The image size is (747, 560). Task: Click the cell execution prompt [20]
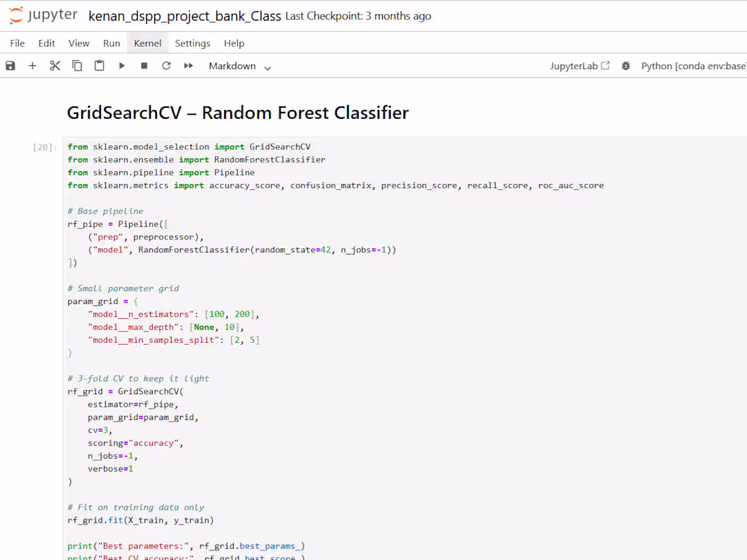(44, 147)
